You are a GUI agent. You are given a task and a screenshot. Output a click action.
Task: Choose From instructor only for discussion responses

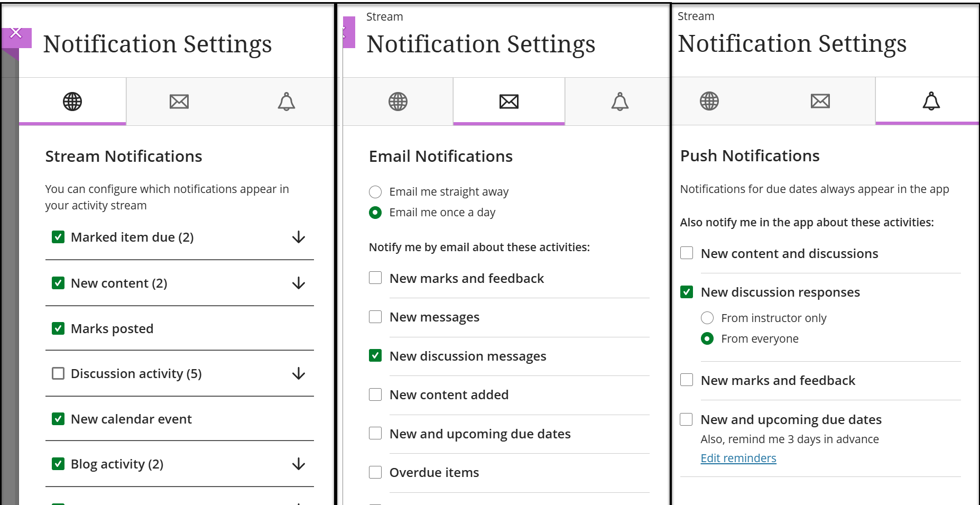click(x=707, y=318)
